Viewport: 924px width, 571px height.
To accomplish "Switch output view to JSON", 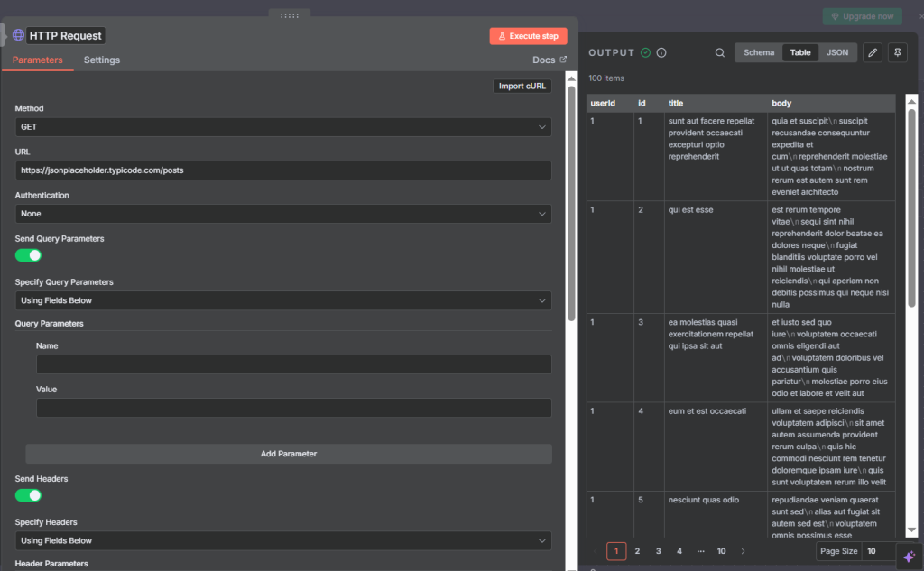I will click(x=837, y=52).
